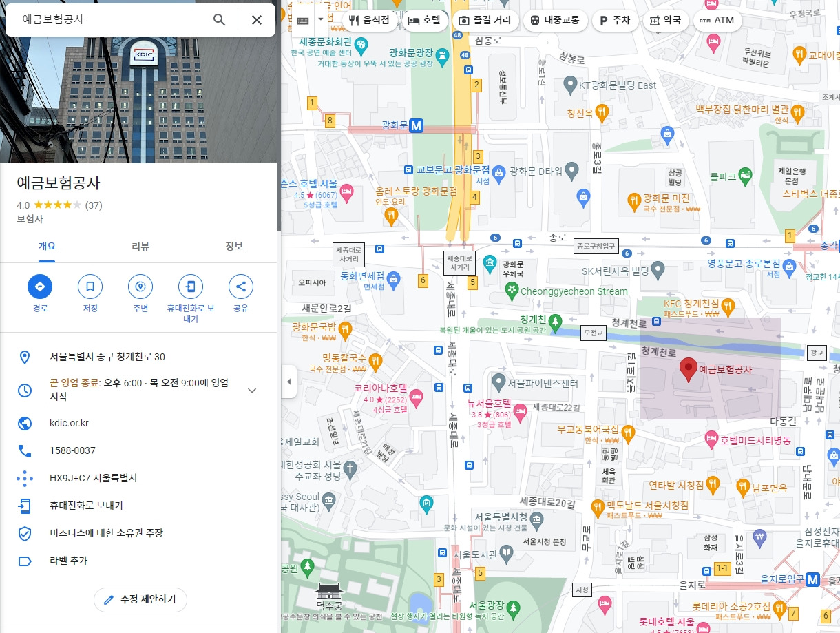Open 주변 nearby search icon
840x633 pixels.
click(140, 287)
